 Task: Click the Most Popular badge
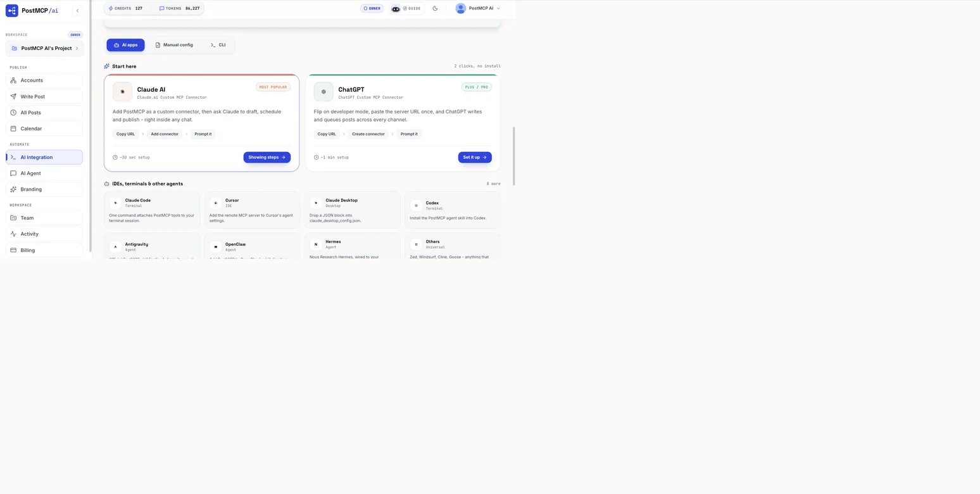pos(273,87)
